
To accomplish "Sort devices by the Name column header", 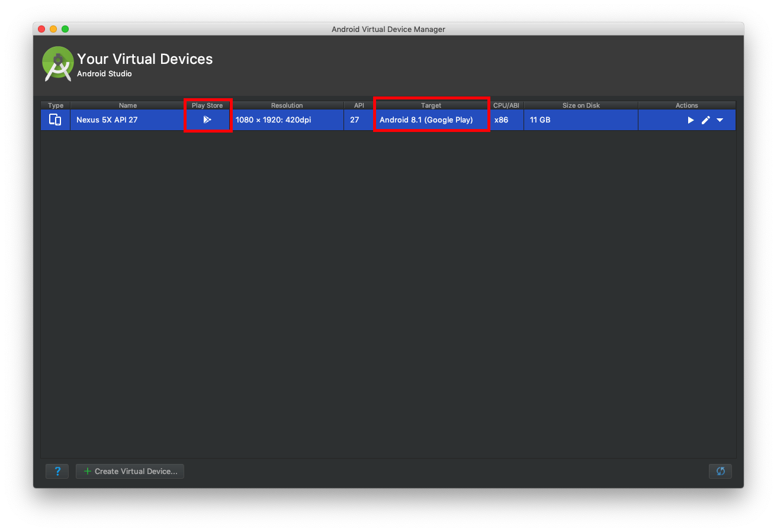I will (127, 105).
